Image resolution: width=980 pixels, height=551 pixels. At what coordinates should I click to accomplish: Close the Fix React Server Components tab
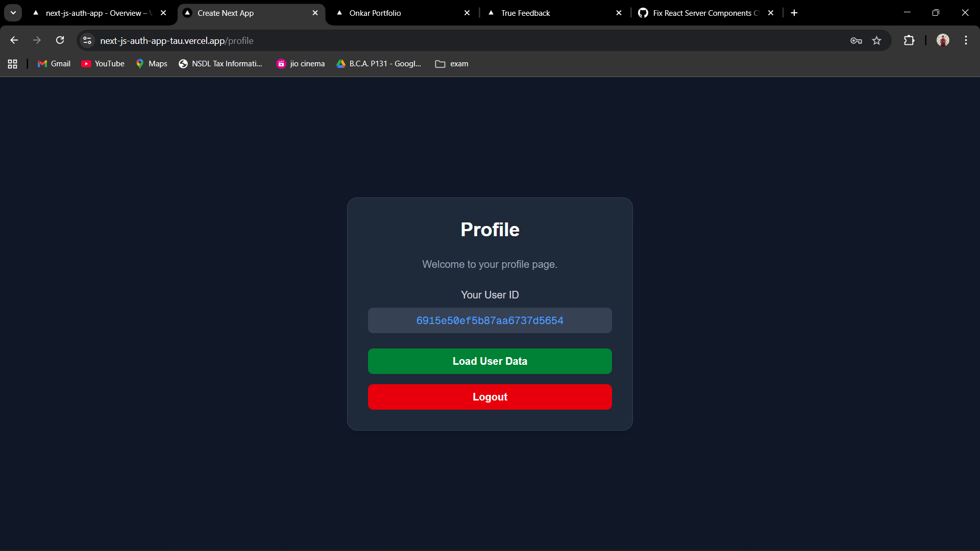(771, 13)
